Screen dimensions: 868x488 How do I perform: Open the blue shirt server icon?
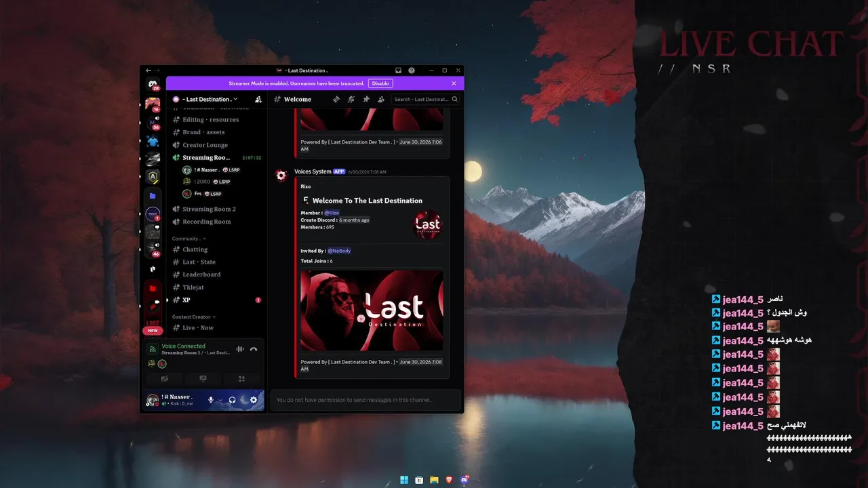click(x=153, y=141)
